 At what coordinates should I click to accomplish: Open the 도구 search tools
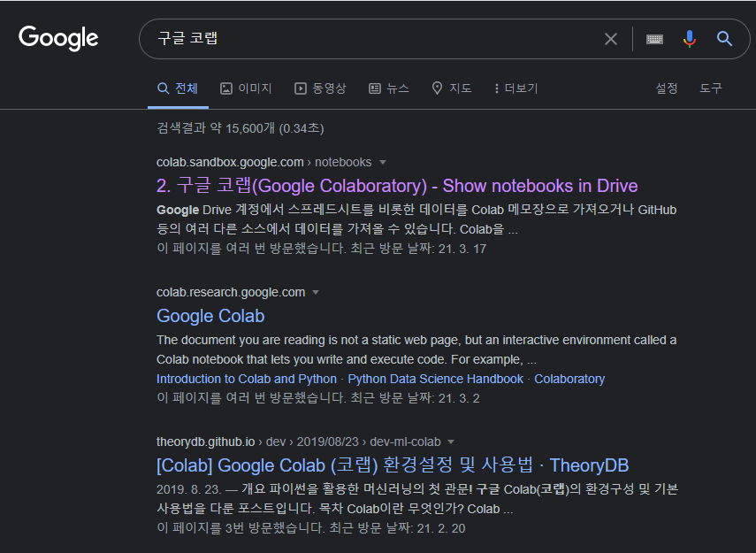(x=711, y=88)
